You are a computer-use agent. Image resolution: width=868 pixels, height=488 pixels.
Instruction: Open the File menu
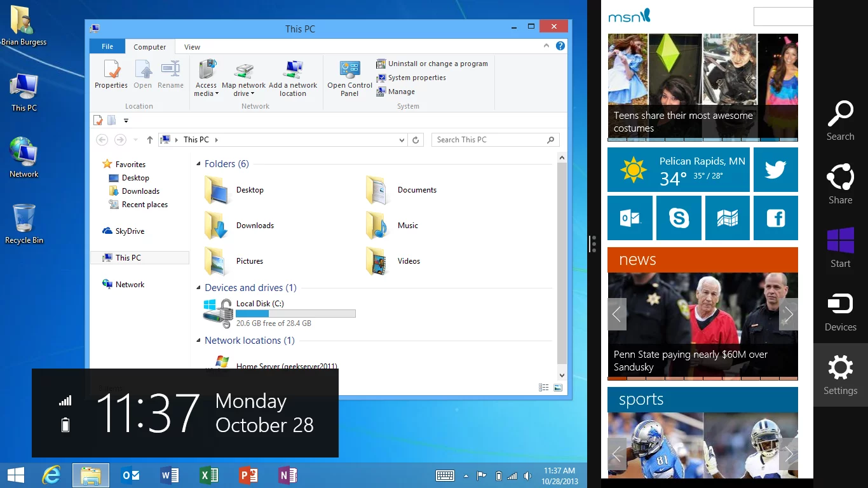tap(107, 46)
